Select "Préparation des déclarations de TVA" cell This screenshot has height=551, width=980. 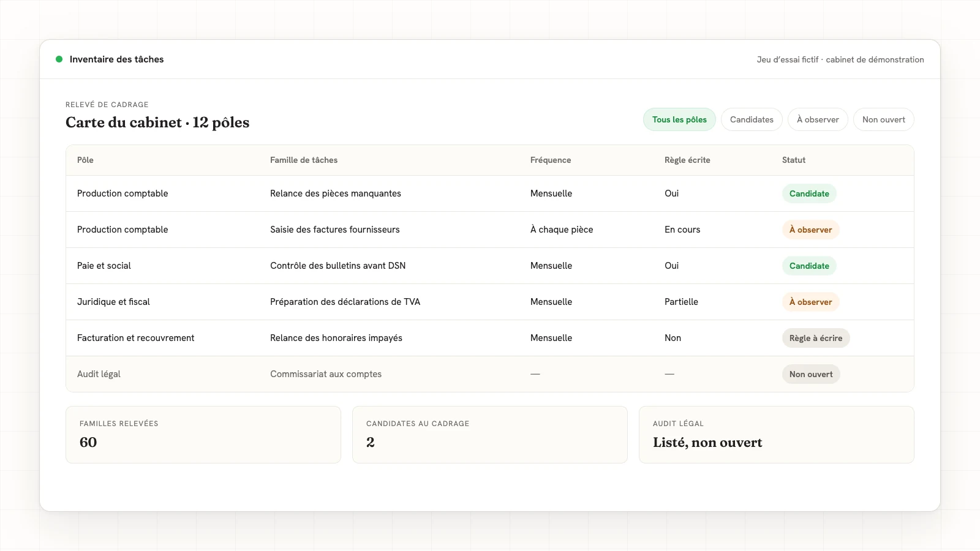[345, 302]
